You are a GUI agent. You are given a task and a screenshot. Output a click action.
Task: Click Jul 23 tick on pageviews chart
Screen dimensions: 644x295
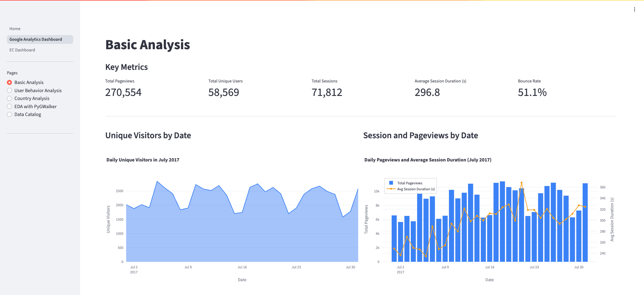click(534, 267)
